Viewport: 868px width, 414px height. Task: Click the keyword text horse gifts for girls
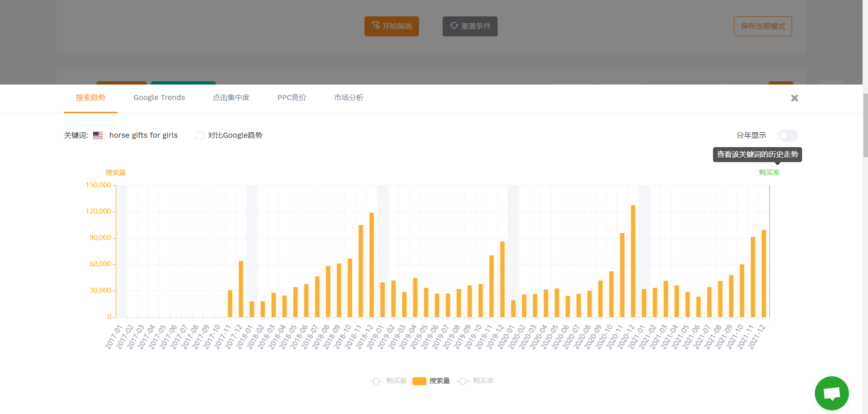point(144,135)
